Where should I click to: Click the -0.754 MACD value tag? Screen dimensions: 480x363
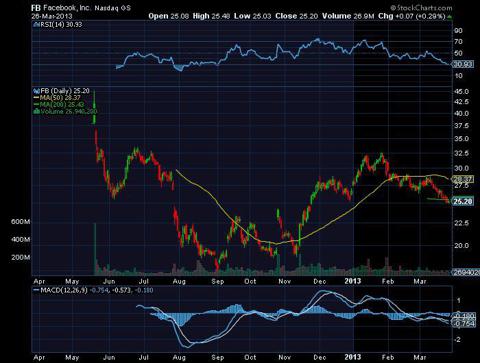(463, 324)
